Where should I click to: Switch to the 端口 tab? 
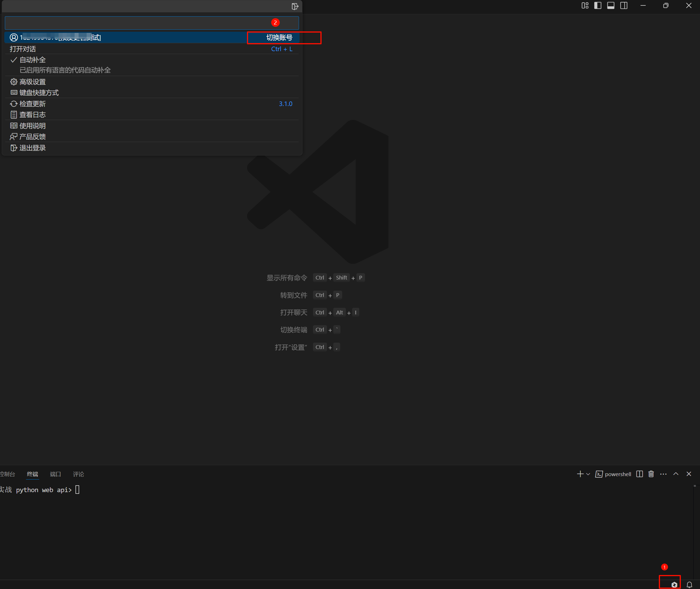coord(55,474)
